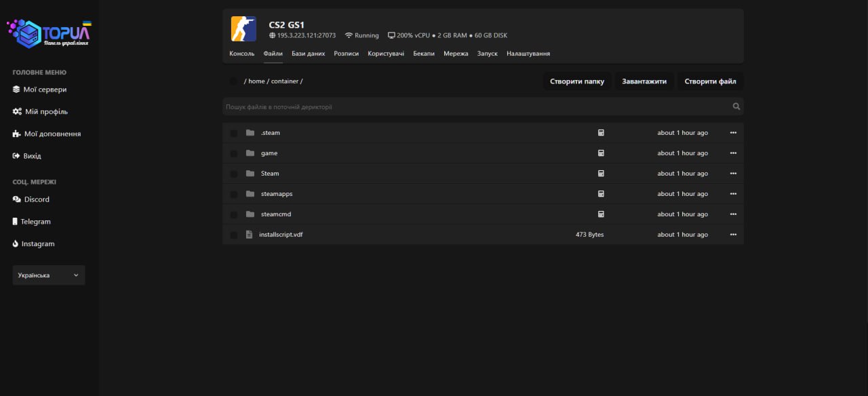Open the .steam folder icon
Image resolution: width=868 pixels, height=396 pixels.
point(250,133)
